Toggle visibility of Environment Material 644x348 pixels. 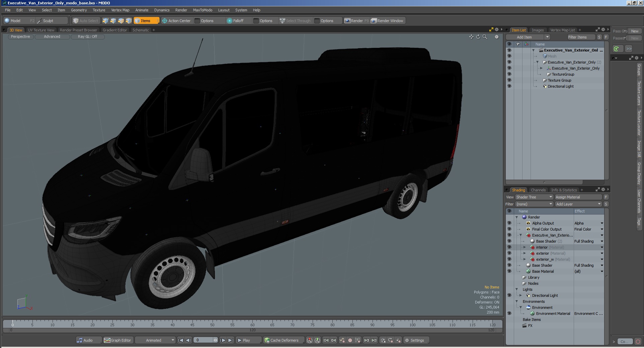click(509, 314)
